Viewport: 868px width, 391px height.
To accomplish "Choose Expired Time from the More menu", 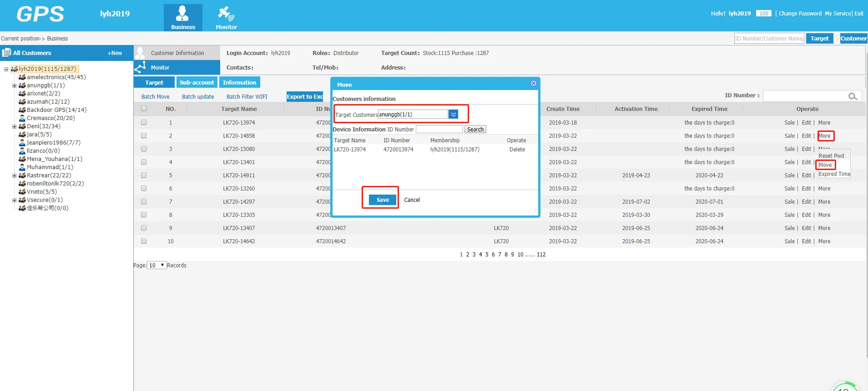I will click(x=834, y=174).
